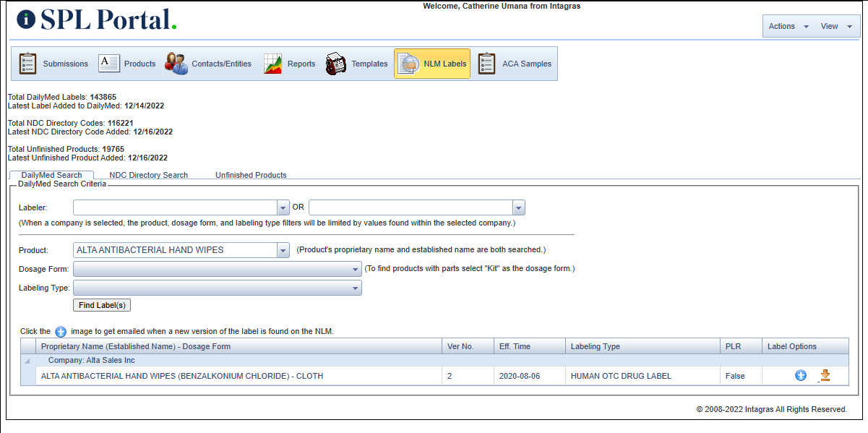The height and width of the screenshot is (433, 868).
Task: Click the version number 2 cell
Action: click(x=468, y=376)
